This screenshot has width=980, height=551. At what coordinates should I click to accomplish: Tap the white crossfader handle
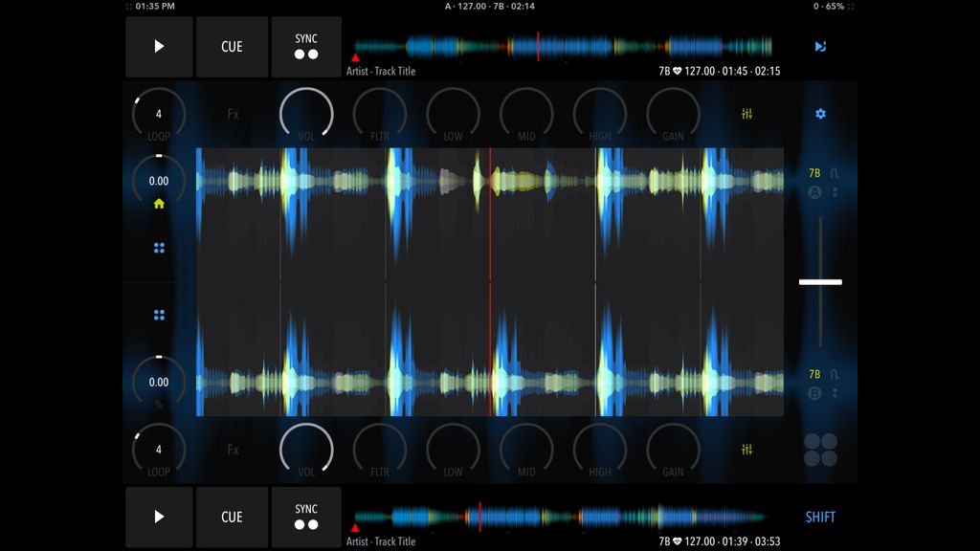(821, 281)
